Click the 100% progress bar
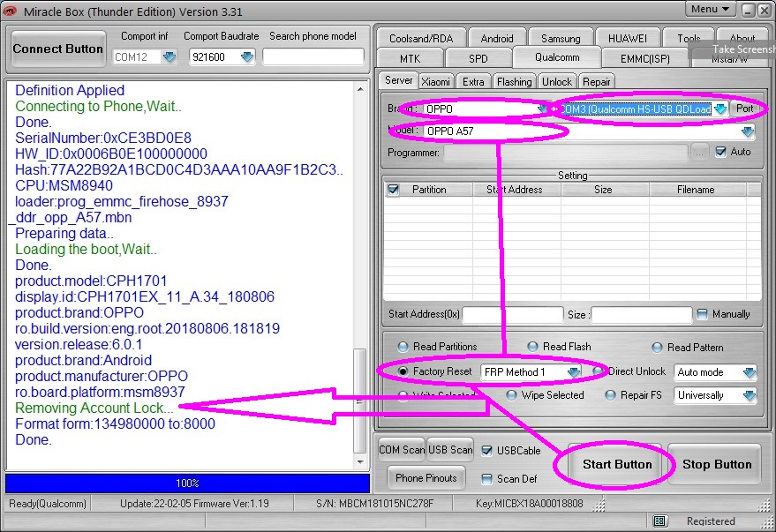Screen dimensions: 776x532 click(187, 483)
